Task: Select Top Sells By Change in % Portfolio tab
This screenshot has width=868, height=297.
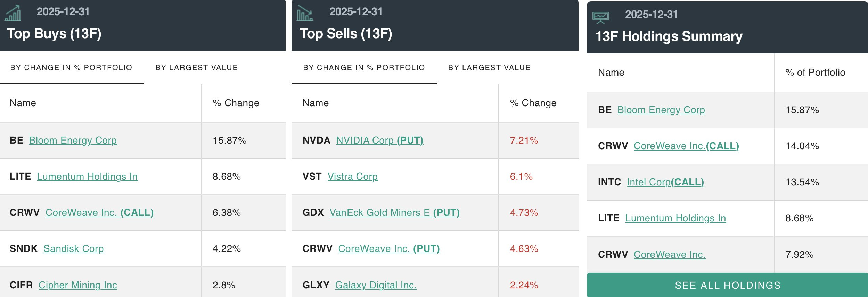Action: coord(364,67)
